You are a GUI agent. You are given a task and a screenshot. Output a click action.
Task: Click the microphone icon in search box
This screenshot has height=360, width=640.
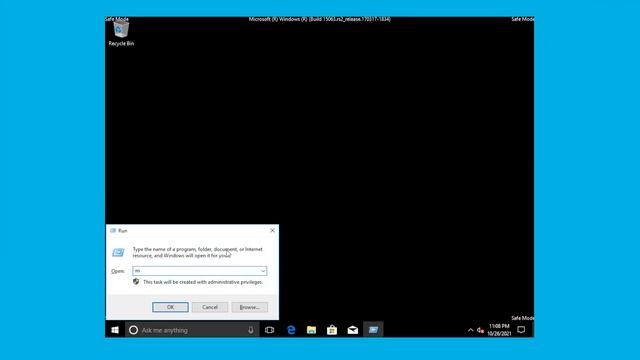[251, 330]
